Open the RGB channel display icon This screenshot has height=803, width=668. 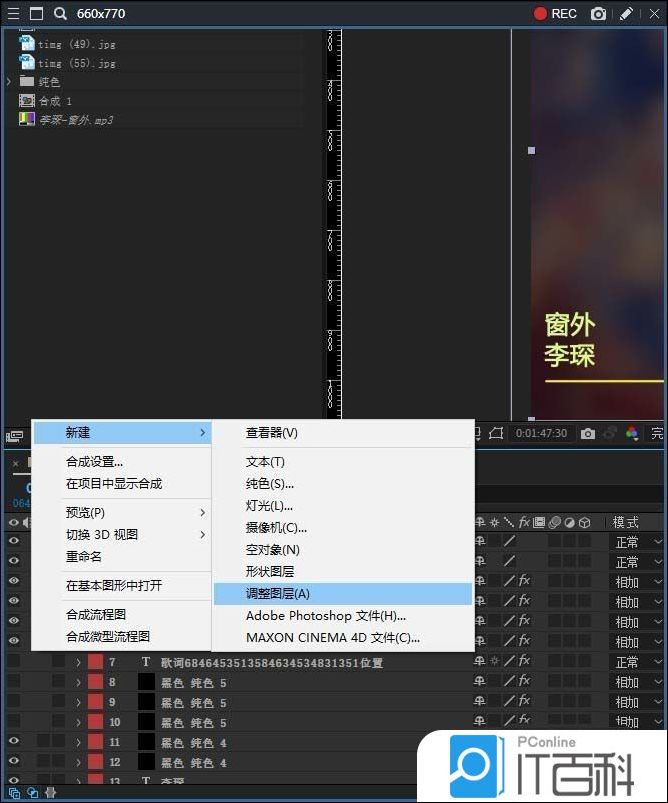click(x=632, y=434)
